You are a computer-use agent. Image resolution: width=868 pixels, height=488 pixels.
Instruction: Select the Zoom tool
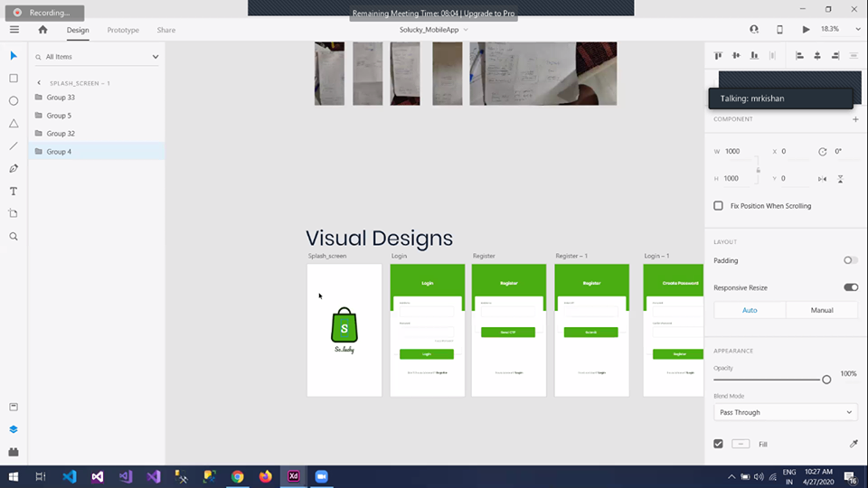click(x=14, y=237)
